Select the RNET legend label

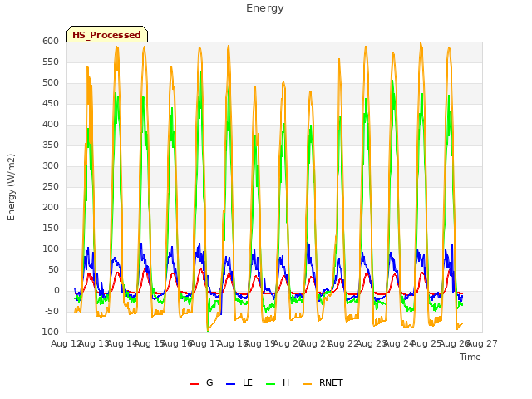pyautogui.click(x=331, y=382)
